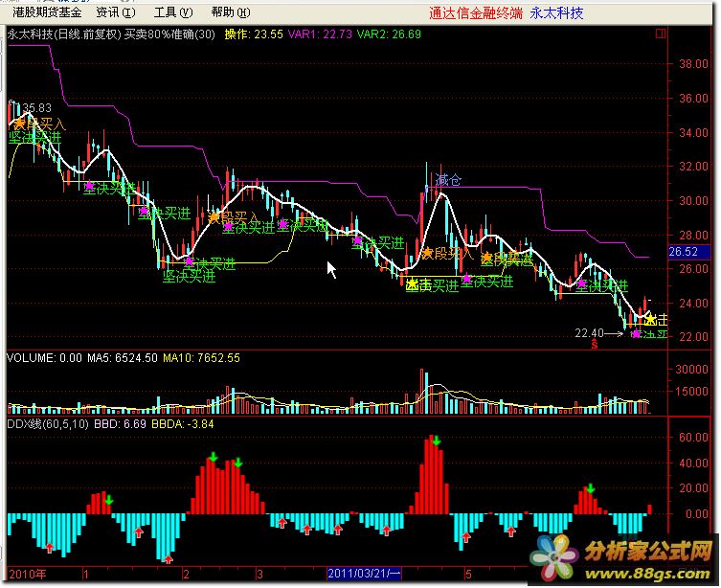This screenshot has height=588, width=721.
Task: Click the blue 减仓 annotation on the chart
Action: click(x=448, y=180)
